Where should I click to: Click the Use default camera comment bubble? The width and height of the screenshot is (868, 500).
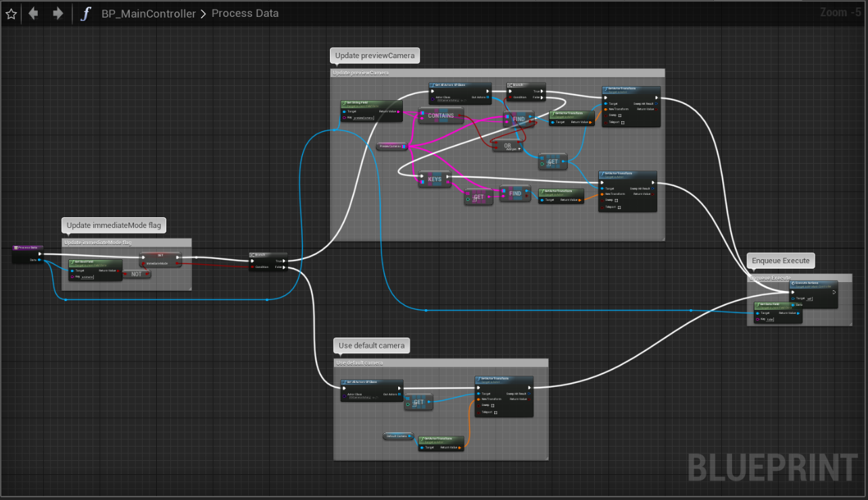(x=371, y=346)
